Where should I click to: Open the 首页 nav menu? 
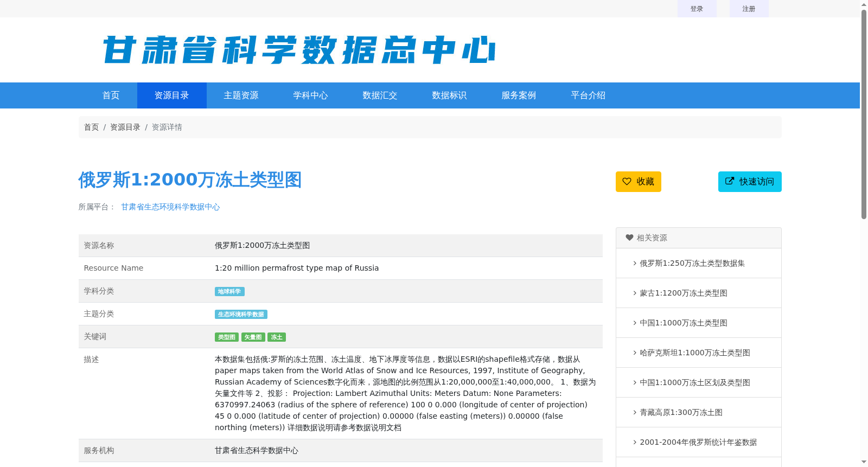pyautogui.click(x=111, y=95)
